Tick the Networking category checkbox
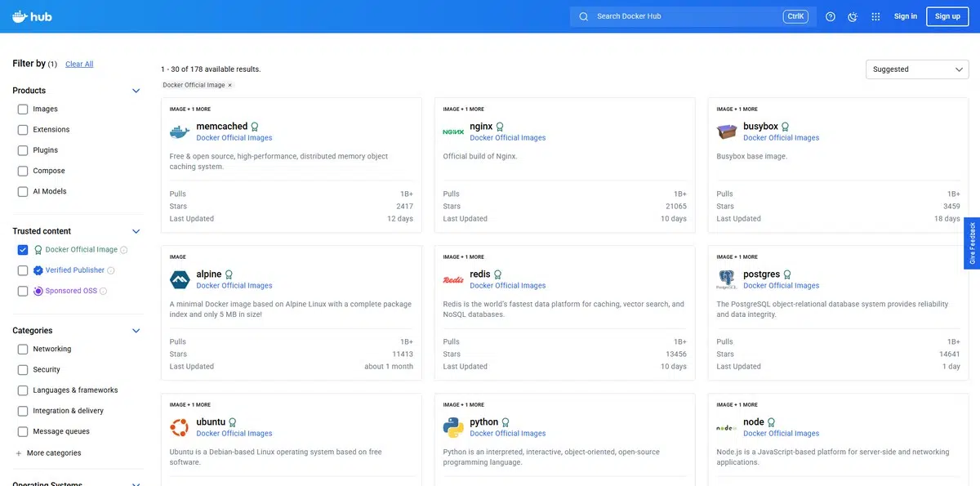The width and height of the screenshot is (980, 486). (x=23, y=350)
